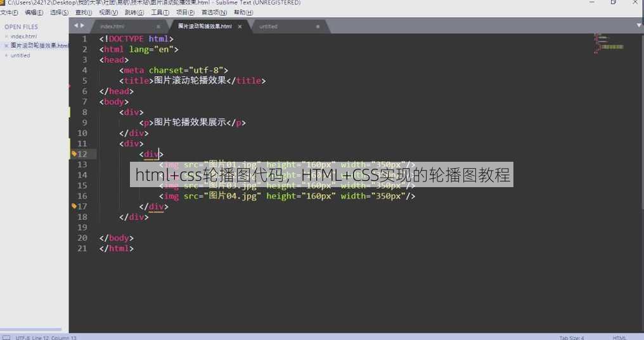Click the underlined </div> tag on line 17
Image resolution: width=644 pixels, height=340 pixels.
point(153,207)
